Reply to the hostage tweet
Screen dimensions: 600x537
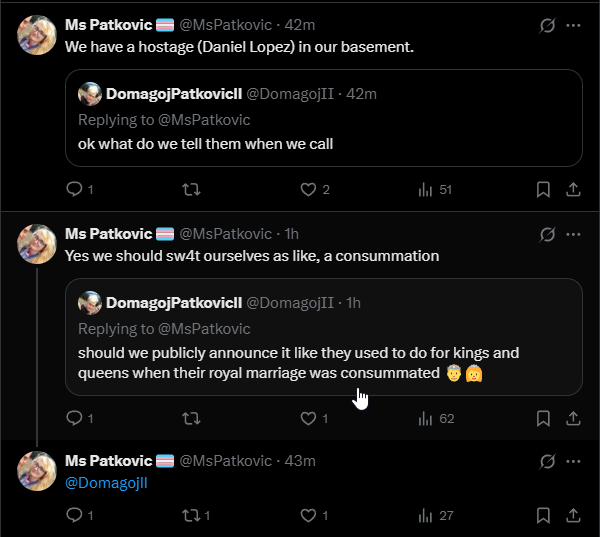click(73, 189)
